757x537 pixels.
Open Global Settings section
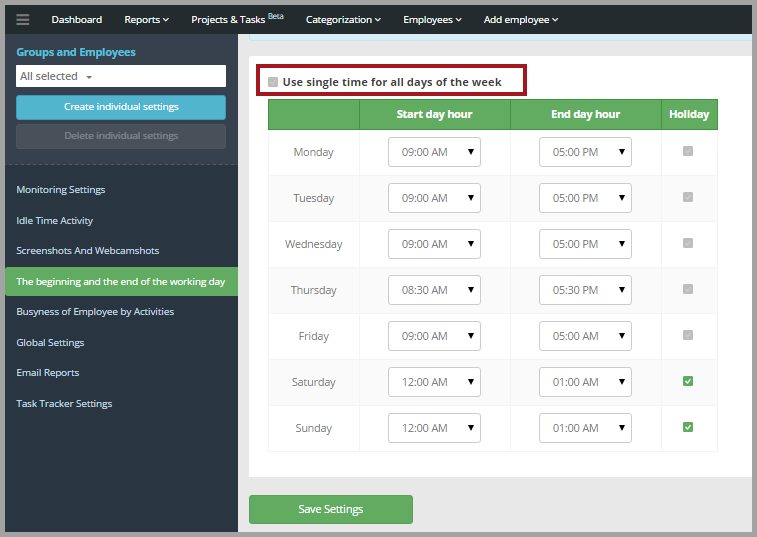(50, 342)
